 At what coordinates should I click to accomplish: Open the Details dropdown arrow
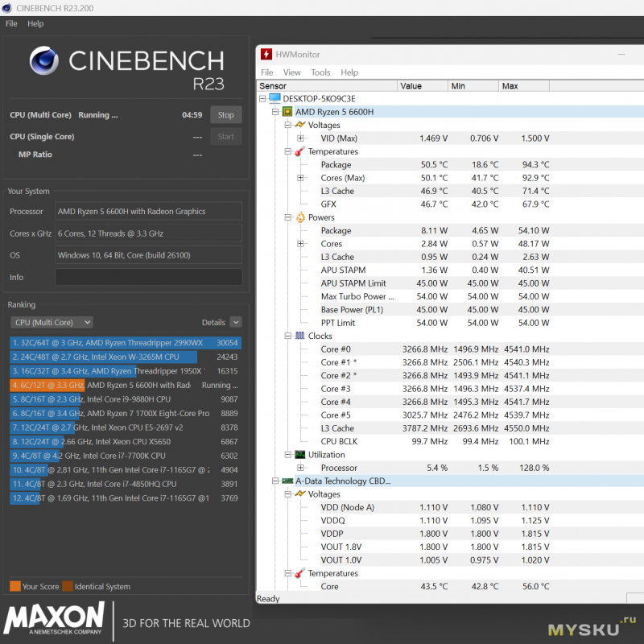pos(236,323)
